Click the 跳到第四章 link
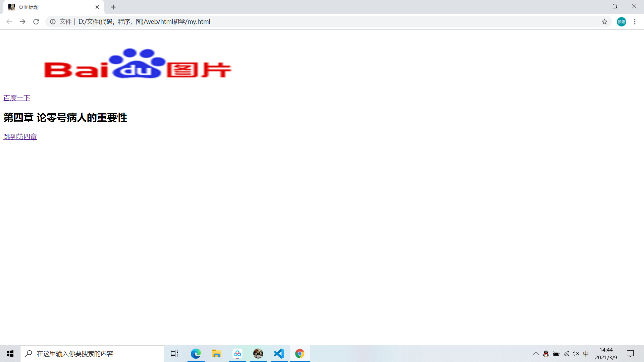Image resolution: width=644 pixels, height=362 pixels. coord(20,136)
